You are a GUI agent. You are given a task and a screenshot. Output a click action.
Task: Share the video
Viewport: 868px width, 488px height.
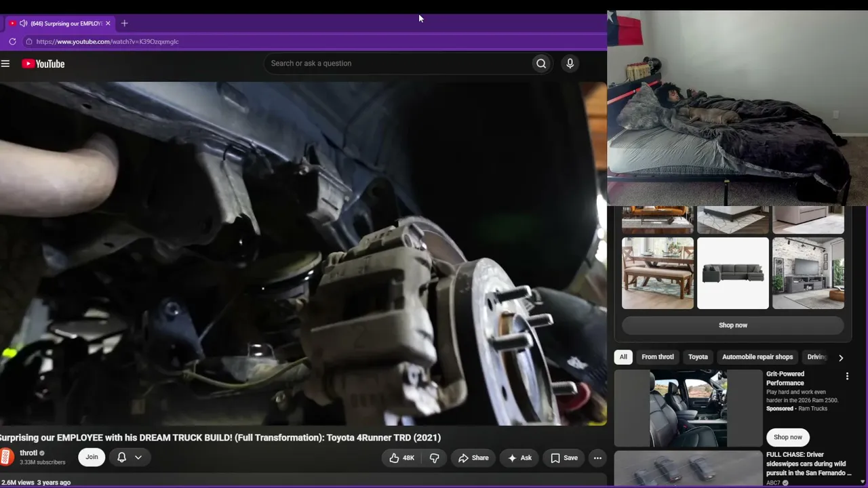point(473,458)
